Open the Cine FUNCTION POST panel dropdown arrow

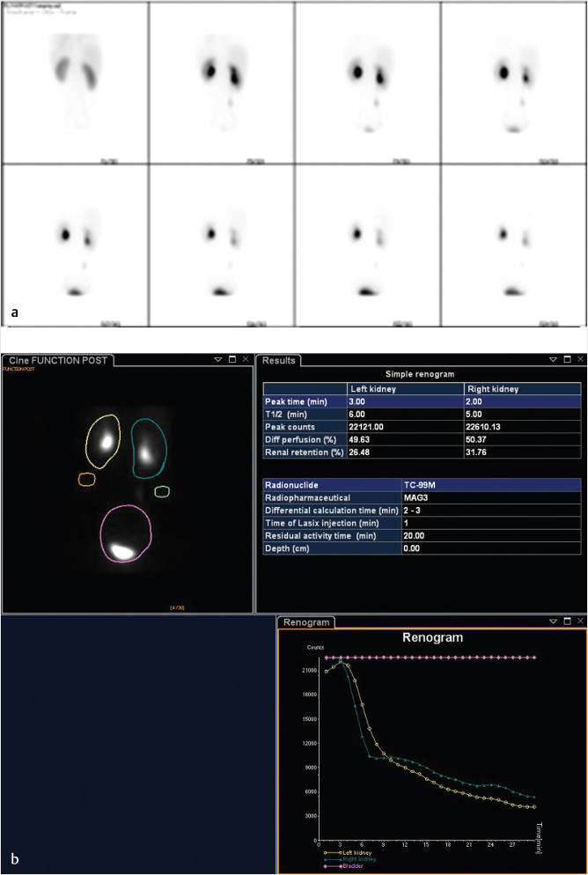[216, 360]
